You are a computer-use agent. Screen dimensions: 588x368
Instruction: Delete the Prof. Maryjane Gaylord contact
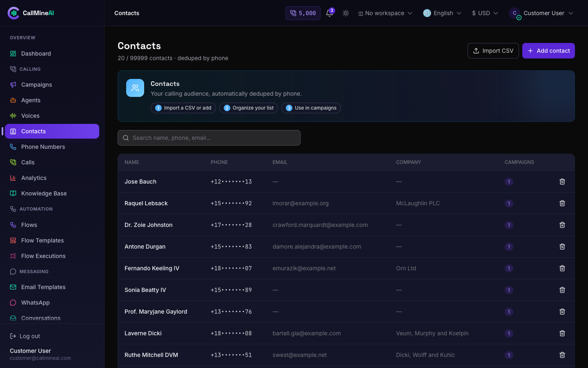tap(562, 312)
